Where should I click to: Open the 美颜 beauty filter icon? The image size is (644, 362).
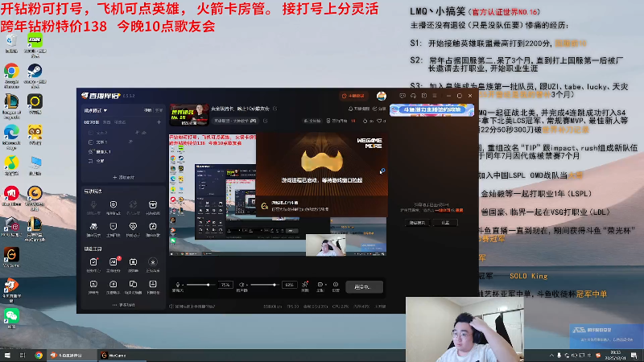pyautogui.click(x=305, y=285)
